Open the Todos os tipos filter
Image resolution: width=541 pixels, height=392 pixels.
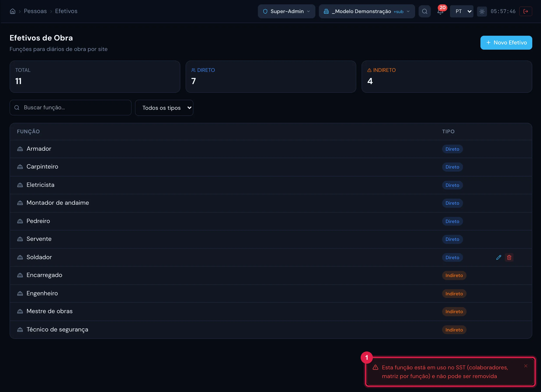tap(164, 108)
